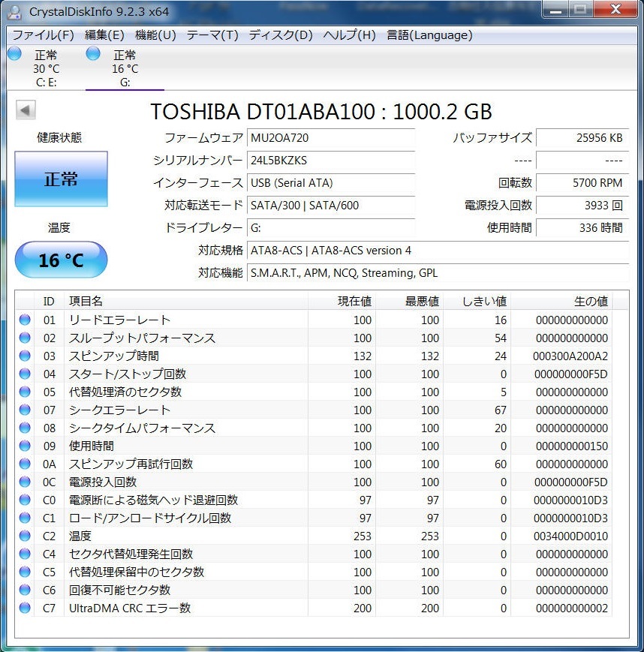The height and width of the screenshot is (652, 644).
Task: Click the status dot beside 電源投入回数
Action: pos(23,482)
